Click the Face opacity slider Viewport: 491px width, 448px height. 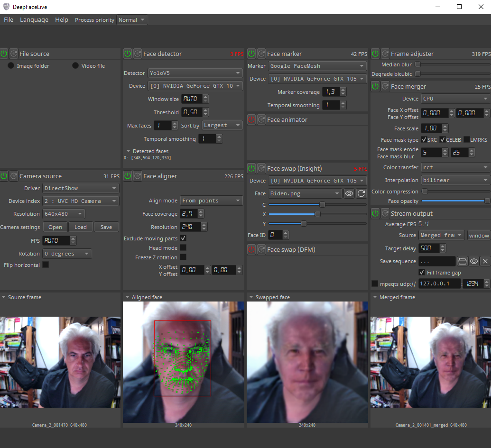pyautogui.click(x=455, y=201)
